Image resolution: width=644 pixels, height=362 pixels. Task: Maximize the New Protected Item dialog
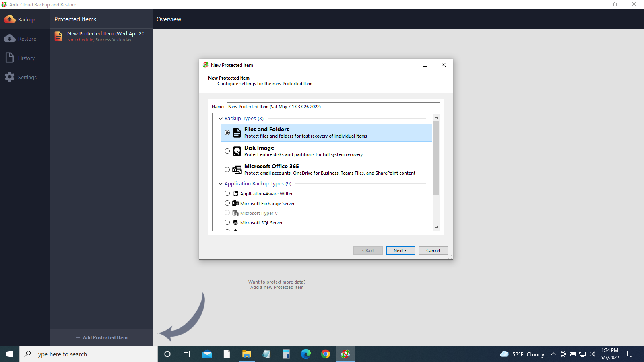[x=425, y=65]
